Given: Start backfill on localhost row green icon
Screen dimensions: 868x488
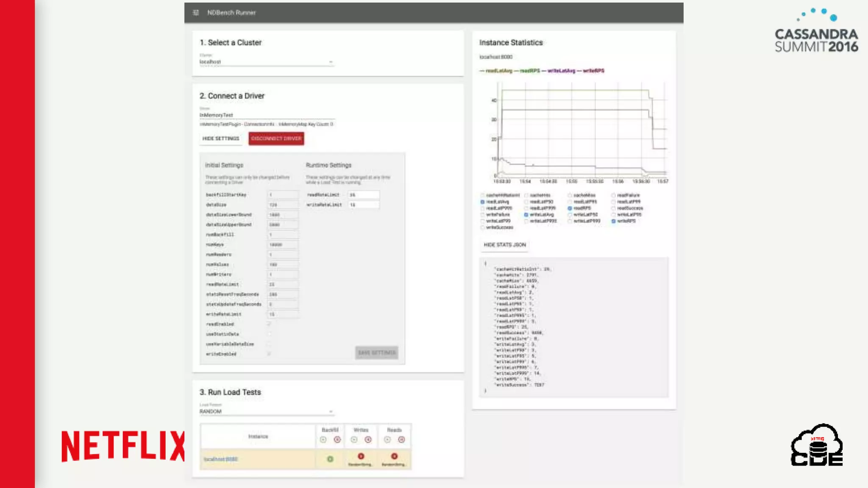Looking at the screenshot, I should tap(330, 459).
